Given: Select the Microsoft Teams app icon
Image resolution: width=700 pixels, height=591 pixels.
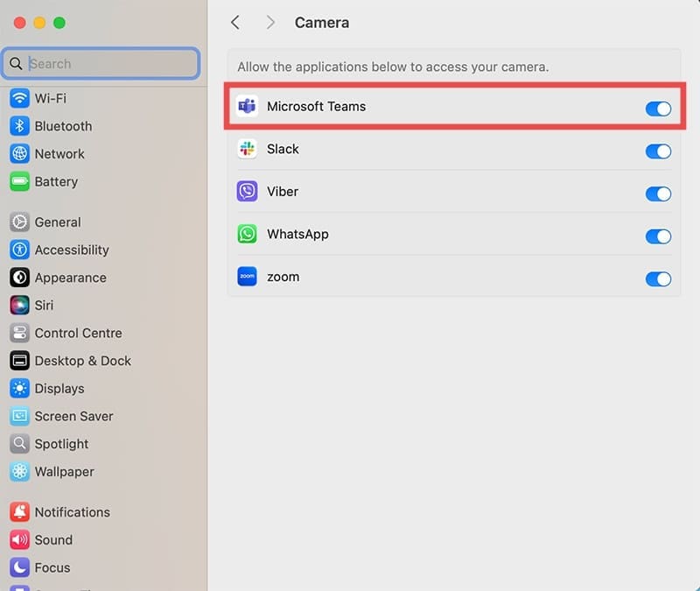Looking at the screenshot, I should [246, 106].
